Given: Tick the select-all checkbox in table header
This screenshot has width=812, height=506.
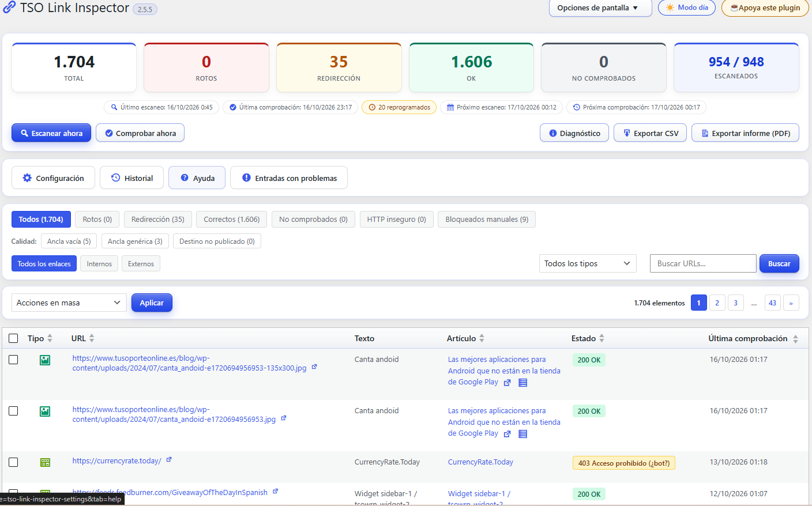Looking at the screenshot, I should pos(13,338).
